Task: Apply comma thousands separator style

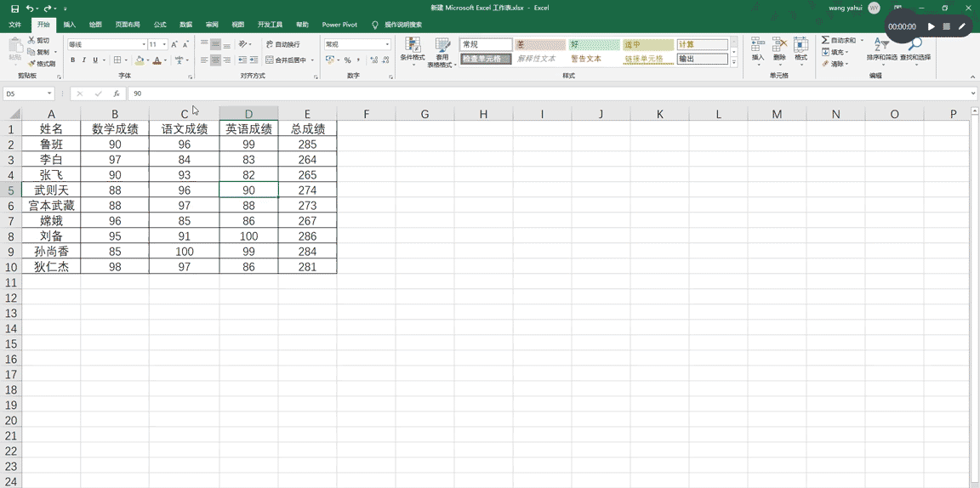Action: point(358,60)
